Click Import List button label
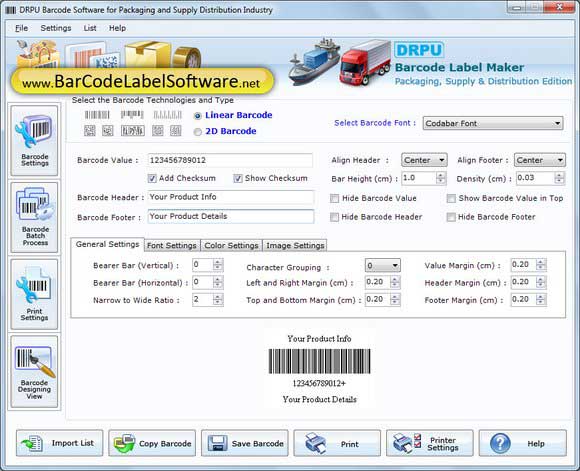 coord(72,443)
